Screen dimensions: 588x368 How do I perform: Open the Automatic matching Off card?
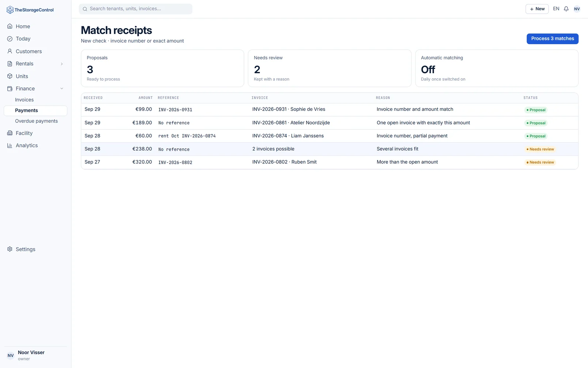pos(497,68)
